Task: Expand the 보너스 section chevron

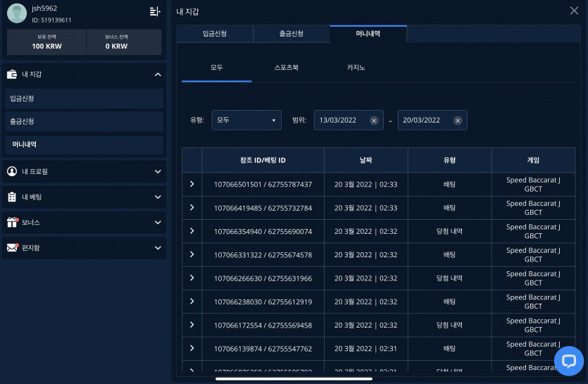Action: click(x=158, y=223)
